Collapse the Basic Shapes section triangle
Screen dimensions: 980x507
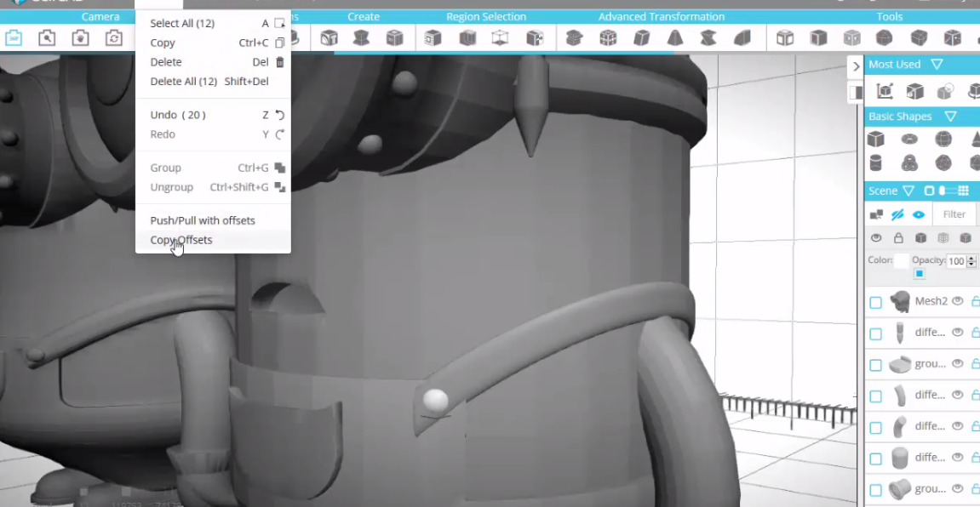click(950, 117)
